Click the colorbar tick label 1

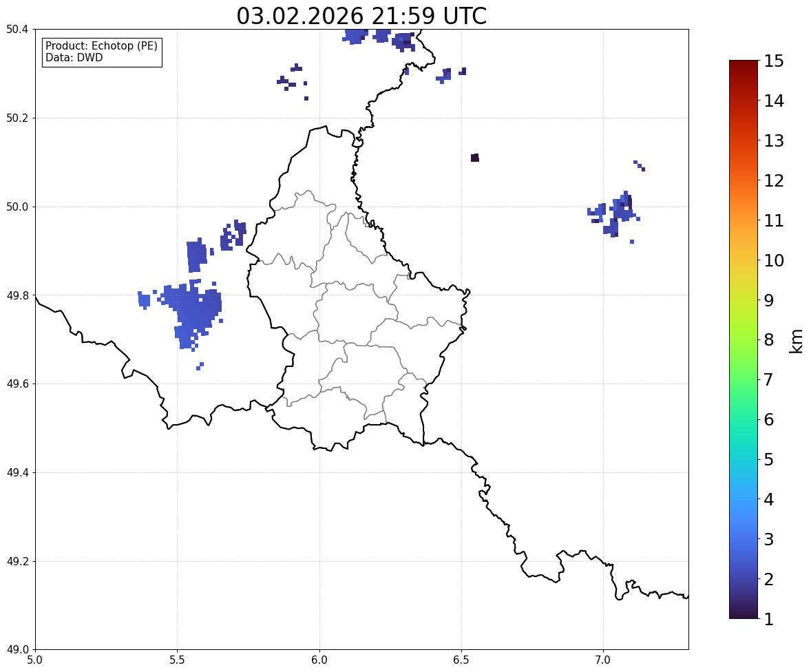coord(769,619)
